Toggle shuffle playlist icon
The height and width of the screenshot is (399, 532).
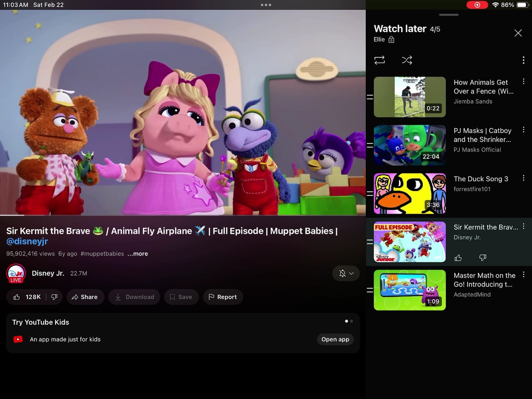click(x=407, y=60)
